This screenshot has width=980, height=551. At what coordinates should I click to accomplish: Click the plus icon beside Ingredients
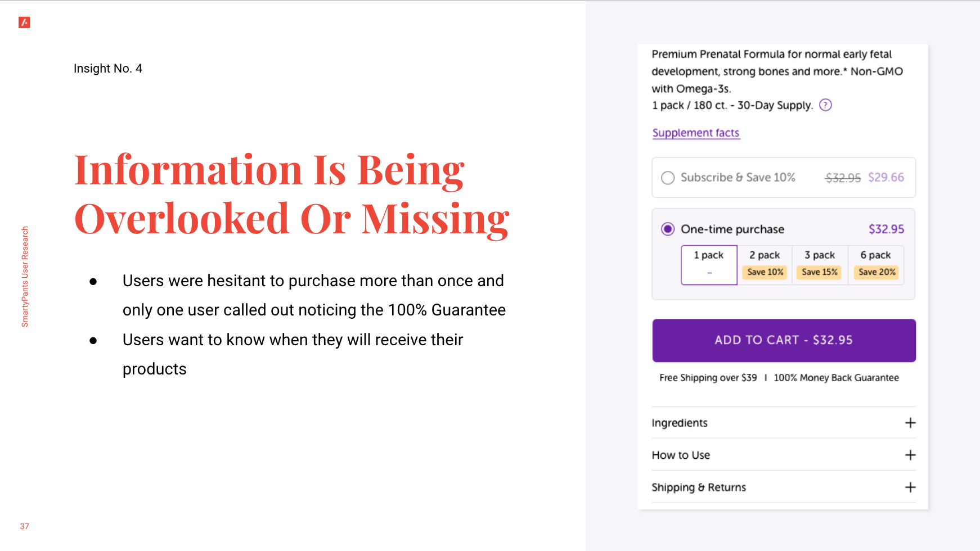tap(910, 423)
